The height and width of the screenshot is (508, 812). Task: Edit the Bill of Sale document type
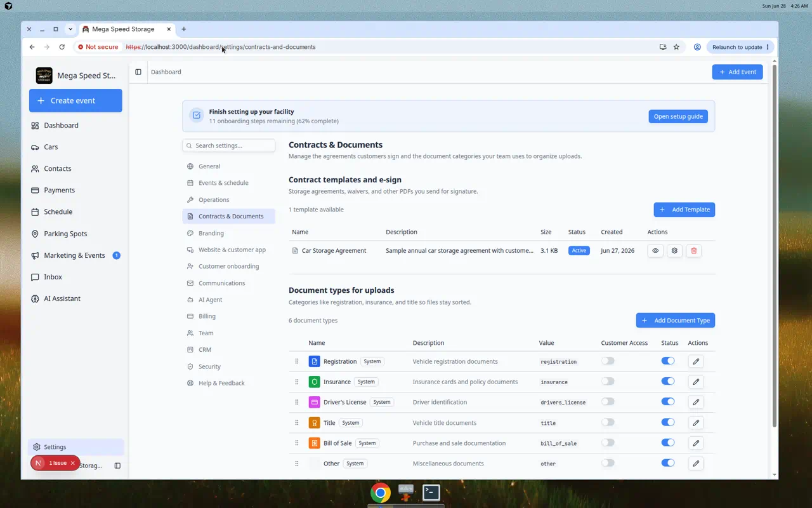click(696, 443)
